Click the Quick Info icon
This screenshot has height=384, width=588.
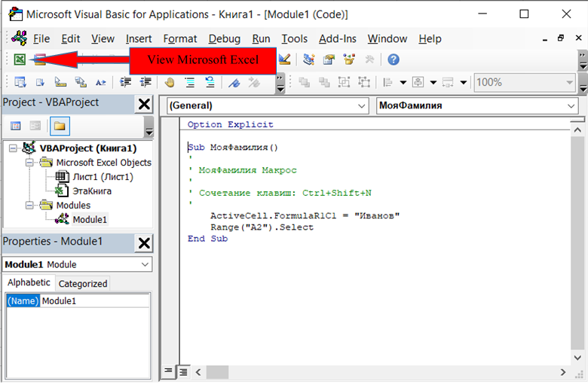60,82
